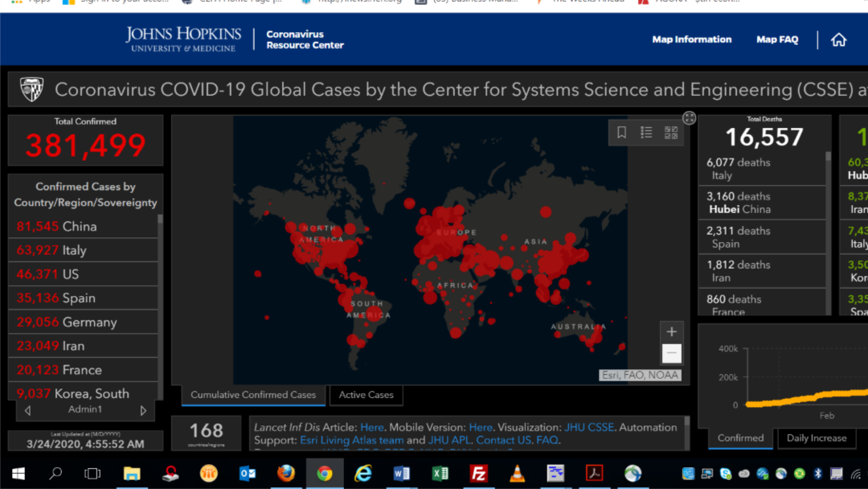Open the map legend list icon
The width and height of the screenshot is (868, 489).
click(x=646, y=133)
